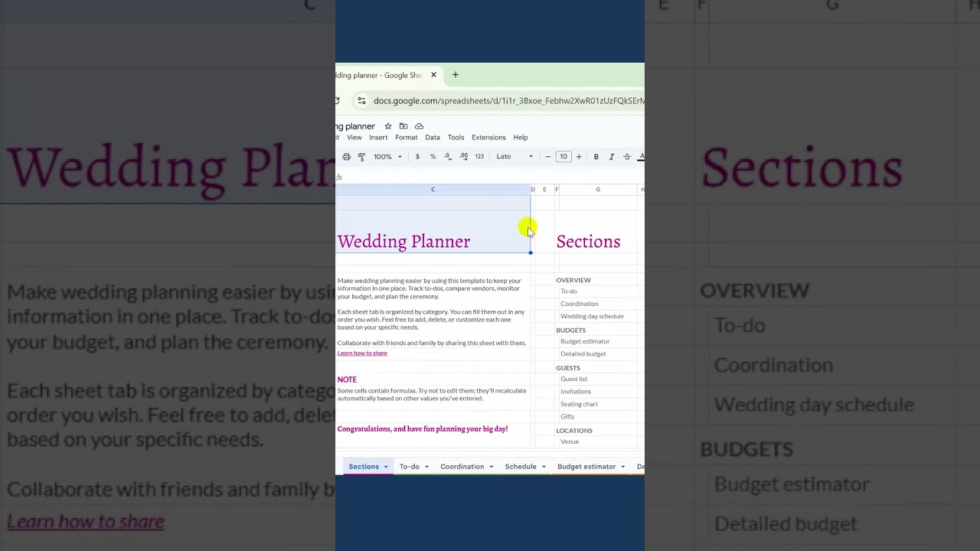Switch to the To-do sheet tab

click(409, 467)
